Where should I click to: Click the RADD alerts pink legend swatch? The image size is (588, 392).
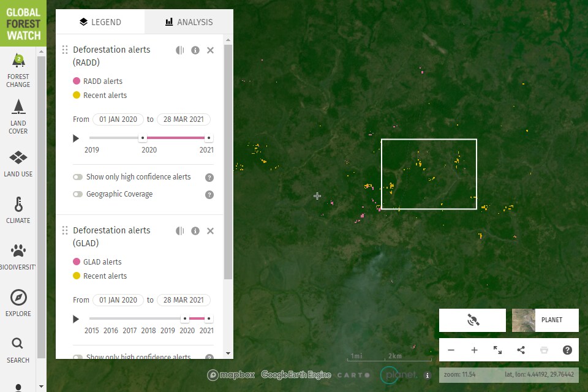(x=77, y=81)
